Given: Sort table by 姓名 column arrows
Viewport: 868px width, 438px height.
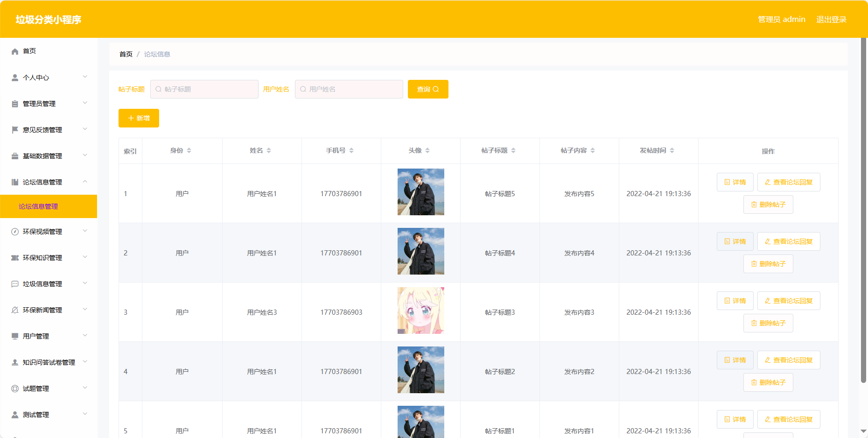Looking at the screenshot, I should pos(269,150).
